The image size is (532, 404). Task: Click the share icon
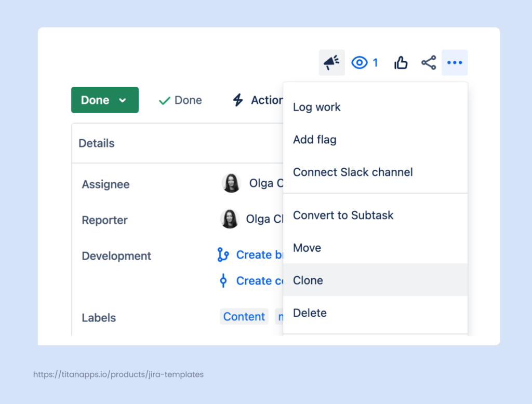428,62
